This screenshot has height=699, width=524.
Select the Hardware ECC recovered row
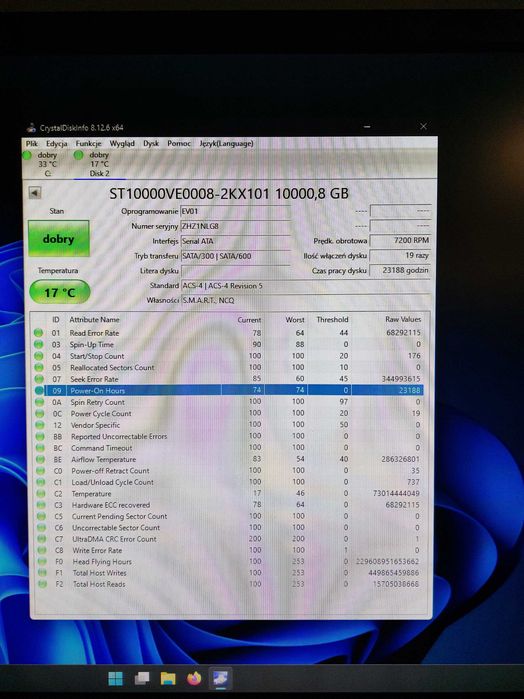(x=227, y=505)
